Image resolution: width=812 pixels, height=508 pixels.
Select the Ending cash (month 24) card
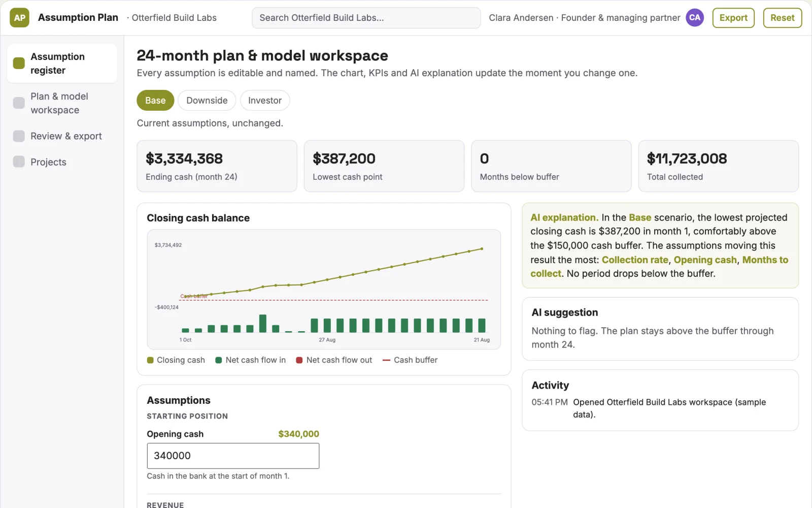217,166
